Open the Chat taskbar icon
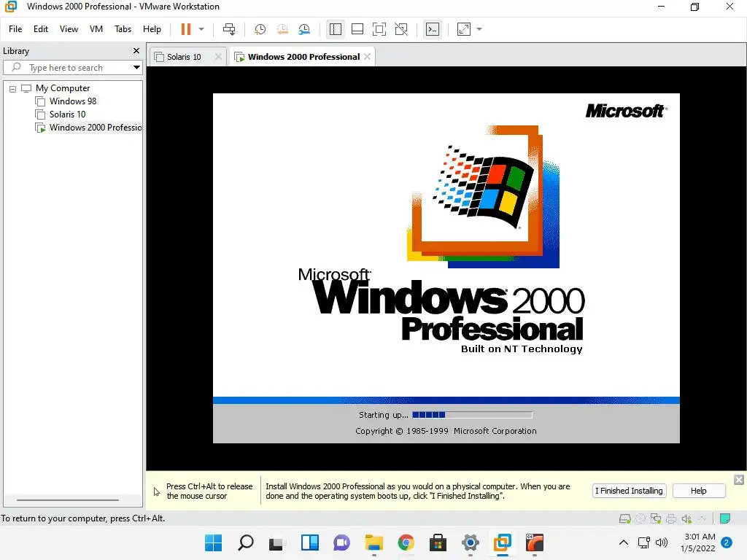 [341, 542]
